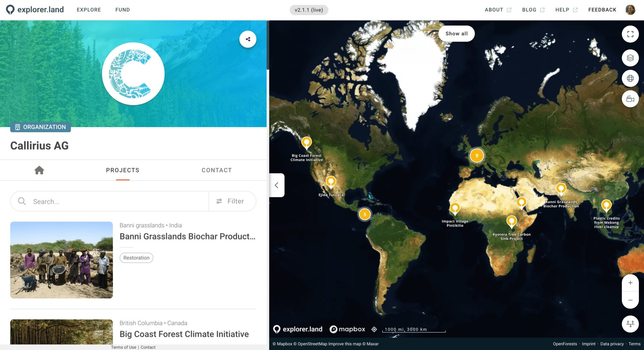
Task: Select the Banni Grasslands Biochar Production pin
Action: tap(561, 189)
